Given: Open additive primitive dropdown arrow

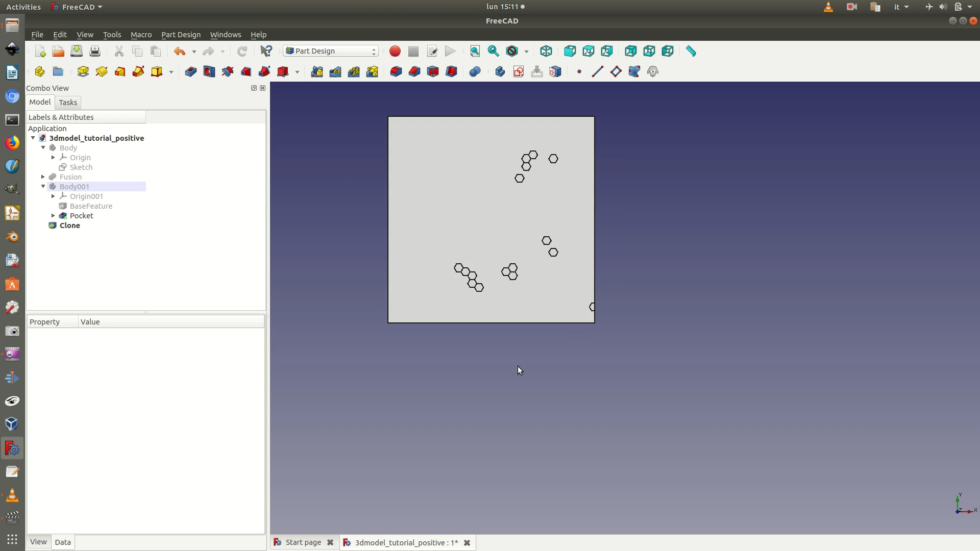Looking at the screenshot, I should pos(171,72).
